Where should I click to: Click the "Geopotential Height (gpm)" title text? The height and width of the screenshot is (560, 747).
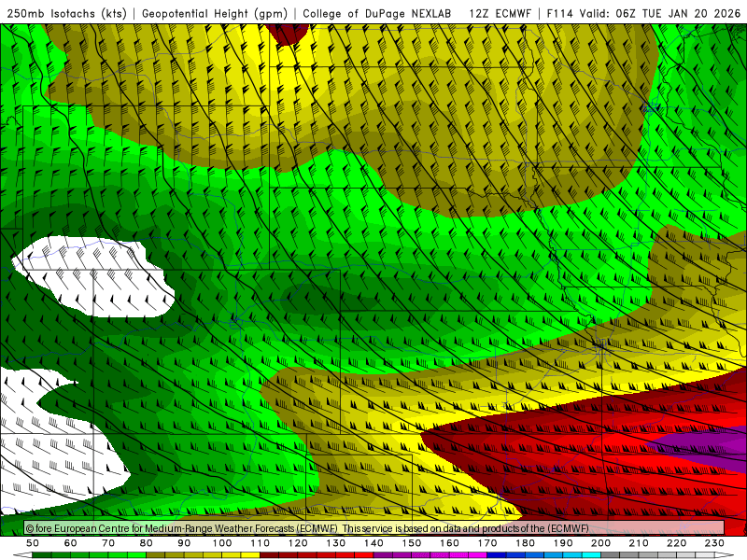tap(215, 13)
